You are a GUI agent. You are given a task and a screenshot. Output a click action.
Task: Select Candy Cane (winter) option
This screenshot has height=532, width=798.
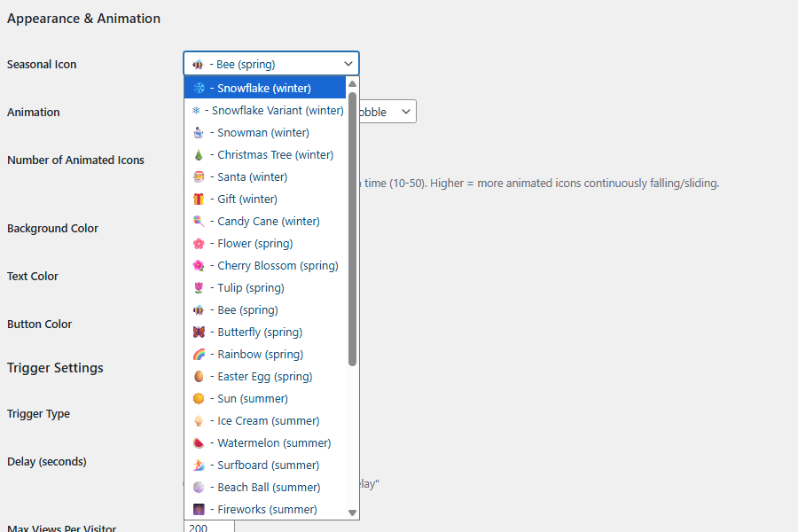coord(264,222)
